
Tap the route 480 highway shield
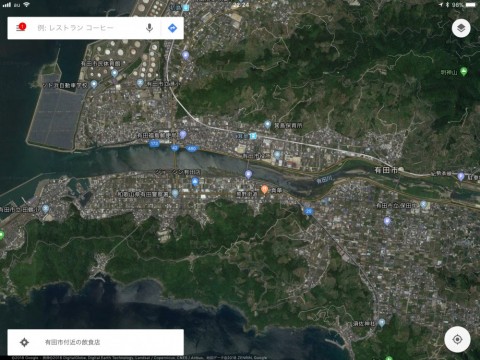point(192,149)
